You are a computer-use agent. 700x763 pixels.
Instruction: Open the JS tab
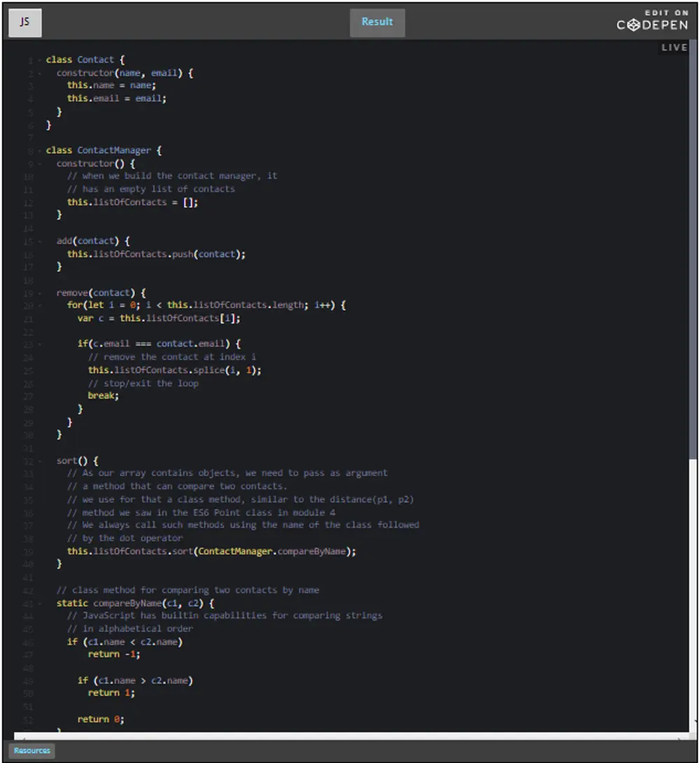pos(24,22)
